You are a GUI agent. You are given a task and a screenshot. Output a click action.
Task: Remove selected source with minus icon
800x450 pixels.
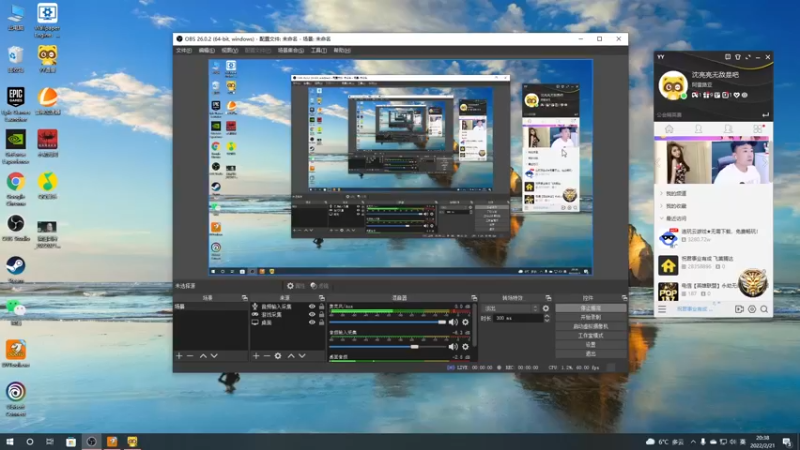(x=267, y=356)
